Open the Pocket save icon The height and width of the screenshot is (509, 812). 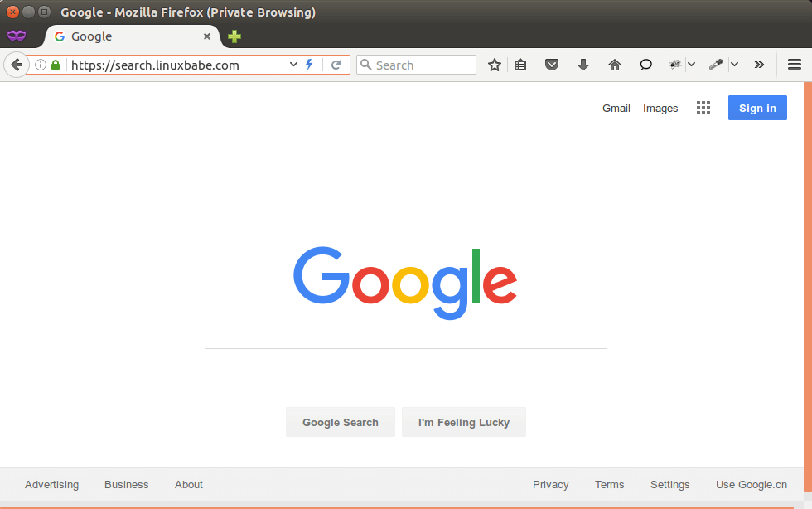(x=552, y=65)
